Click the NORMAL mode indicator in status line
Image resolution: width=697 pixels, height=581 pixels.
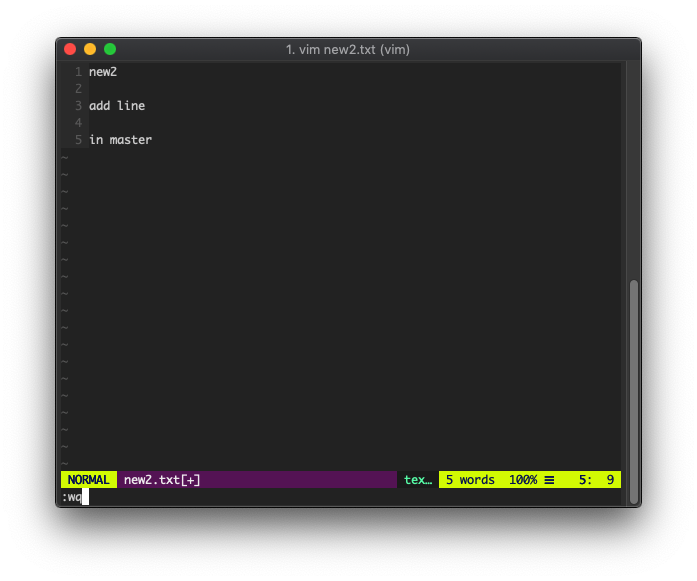(88, 480)
